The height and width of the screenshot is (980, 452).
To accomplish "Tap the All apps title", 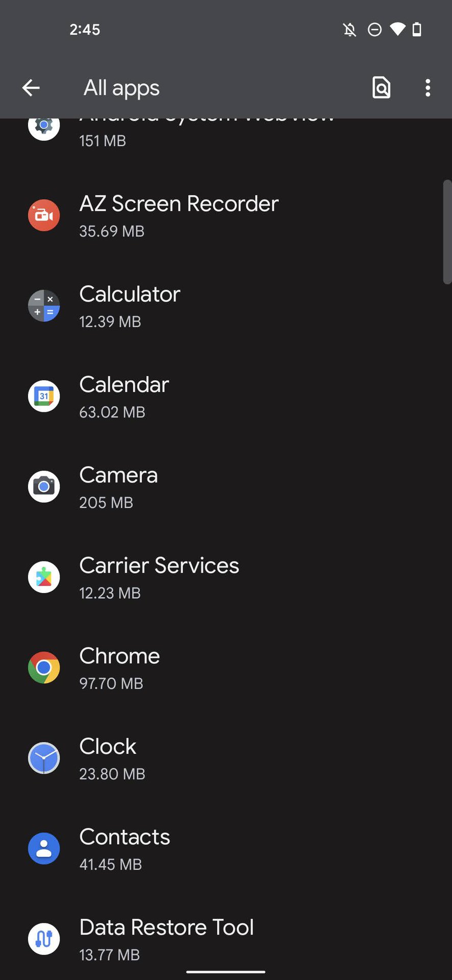I will click(x=121, y=88).
